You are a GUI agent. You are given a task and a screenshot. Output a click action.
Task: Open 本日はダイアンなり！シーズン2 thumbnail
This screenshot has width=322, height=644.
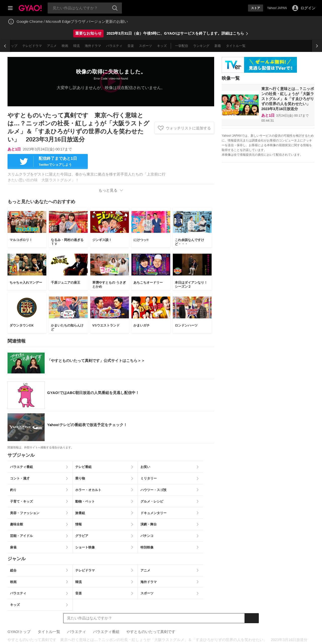192,265
